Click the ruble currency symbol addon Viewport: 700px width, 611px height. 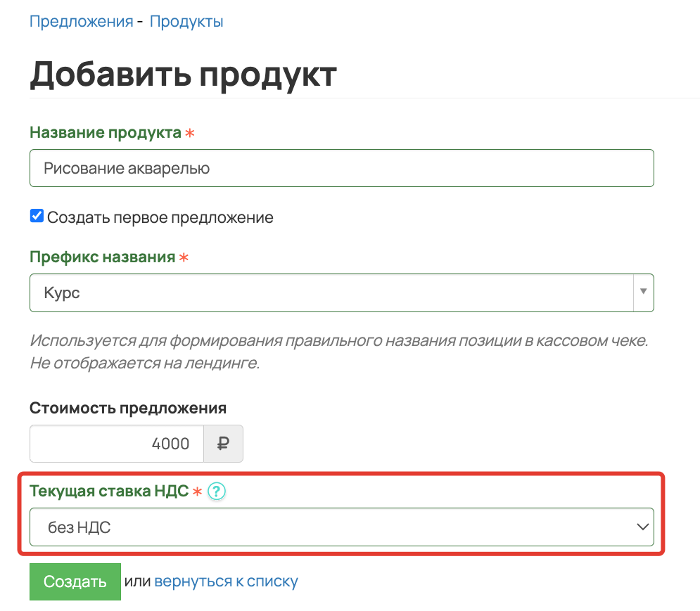[x=223, y=444]
